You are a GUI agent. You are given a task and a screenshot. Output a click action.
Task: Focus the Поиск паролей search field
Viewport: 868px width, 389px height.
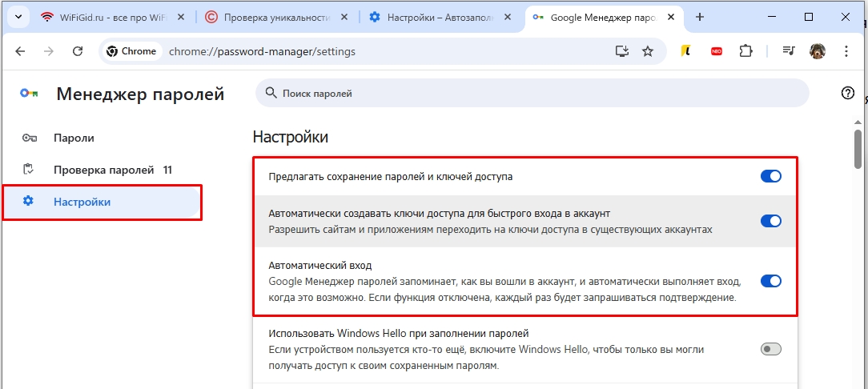click(x=532, y=93)
